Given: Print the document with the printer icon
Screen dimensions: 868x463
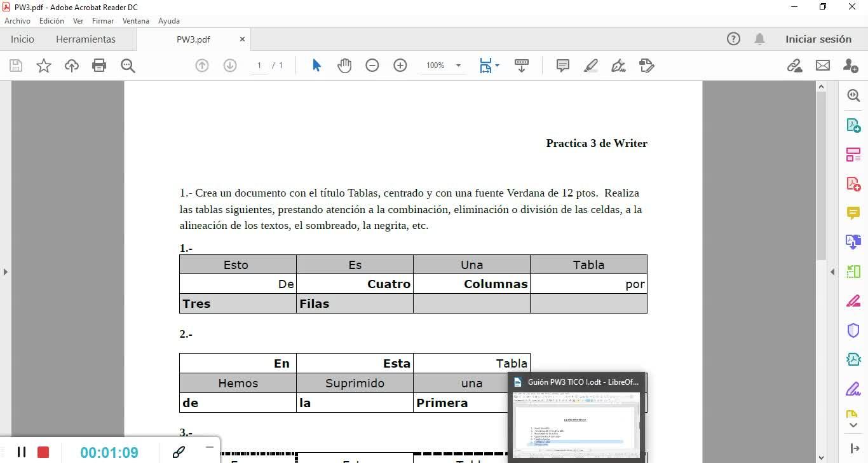Looking at the screenshot, I should 99,66.
